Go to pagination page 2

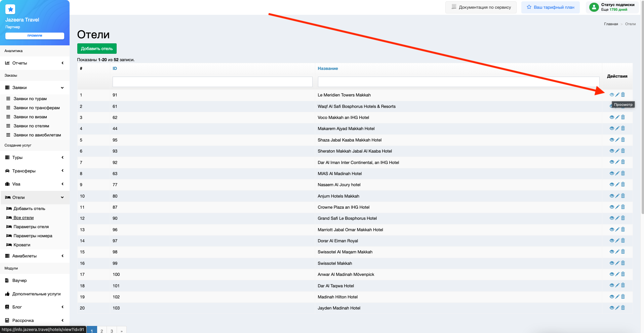102,331
